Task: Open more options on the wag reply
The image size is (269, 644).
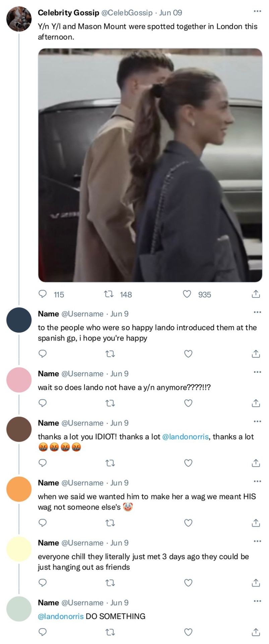Action: tap(257, 481)
